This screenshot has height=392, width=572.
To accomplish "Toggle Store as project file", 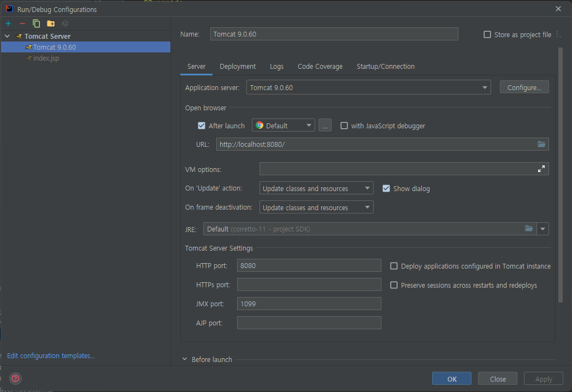I will (x=487, y=34).
